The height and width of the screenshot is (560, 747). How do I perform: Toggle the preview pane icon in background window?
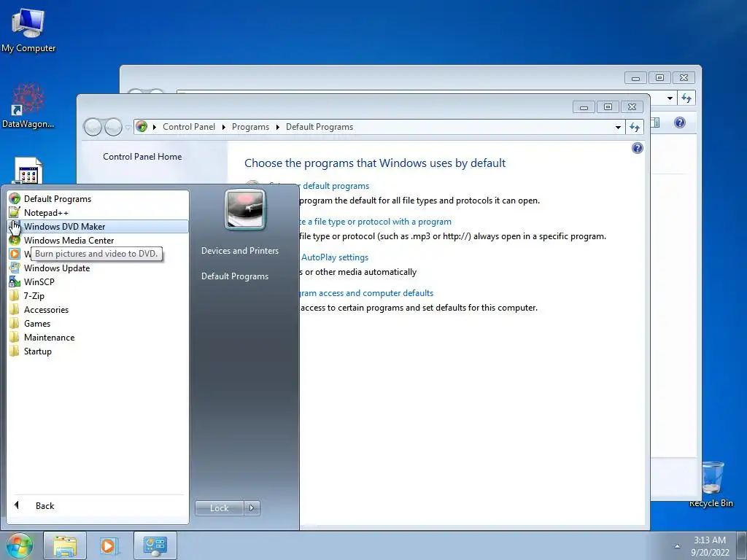(656, 122)
